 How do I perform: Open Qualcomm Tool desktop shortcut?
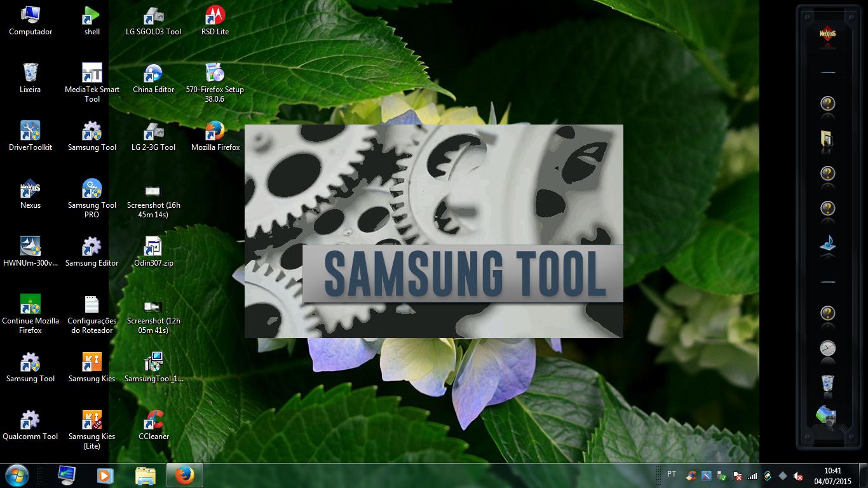31,425
